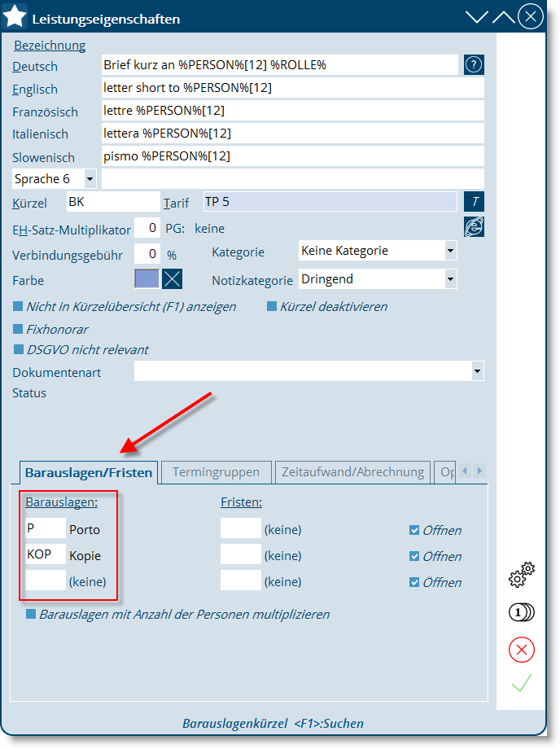Image resolution: width=560 pixels, height=749 pixels.
Task: Confirm with the green checkmark icon
Action: coord(521,684)
